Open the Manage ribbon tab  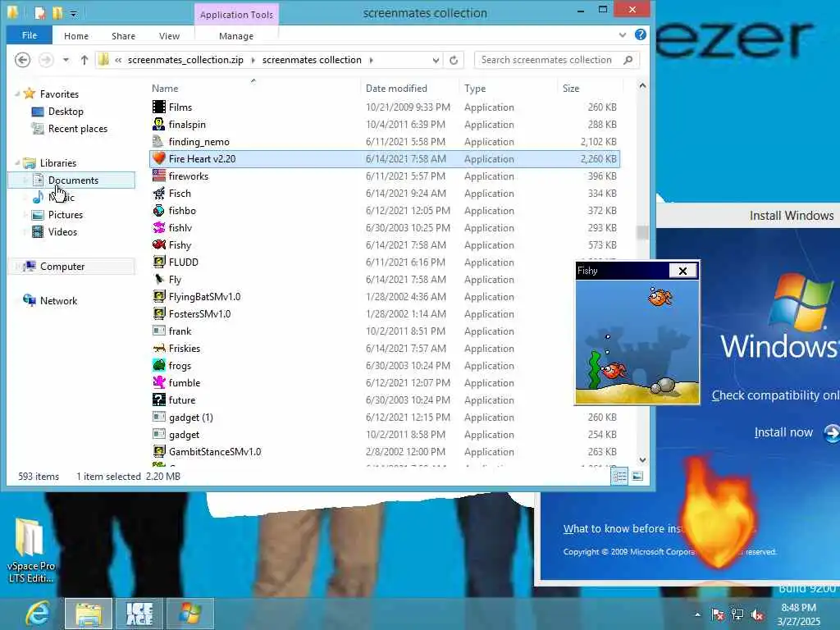(x=236, y=36)
